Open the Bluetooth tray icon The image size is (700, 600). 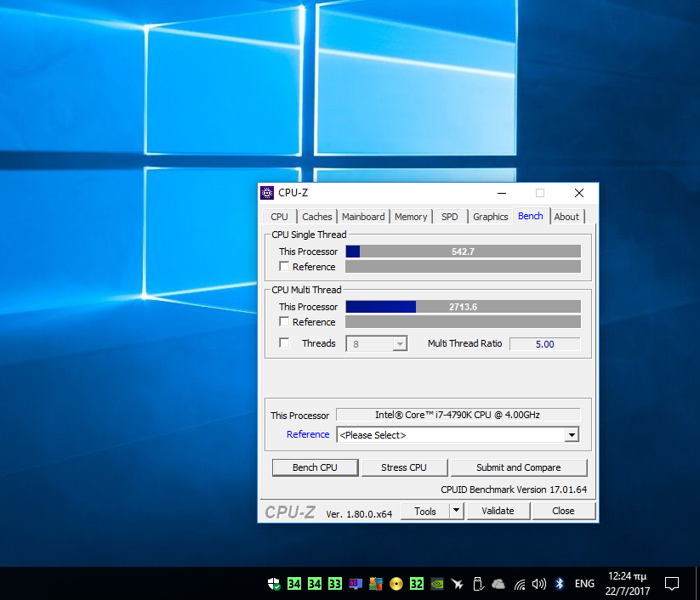pyautogui.click(x=560, y=584)
